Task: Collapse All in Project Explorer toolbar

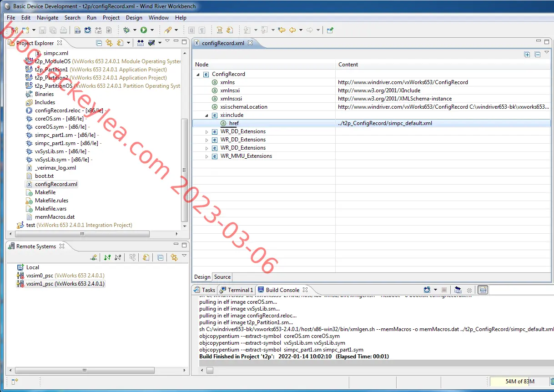Action: click(99, 43)
